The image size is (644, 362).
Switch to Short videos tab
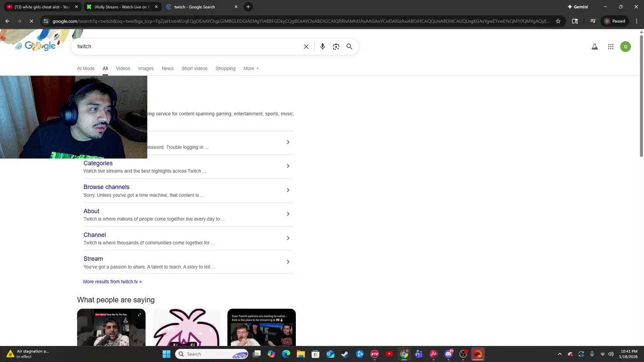(x=194, y=68)
